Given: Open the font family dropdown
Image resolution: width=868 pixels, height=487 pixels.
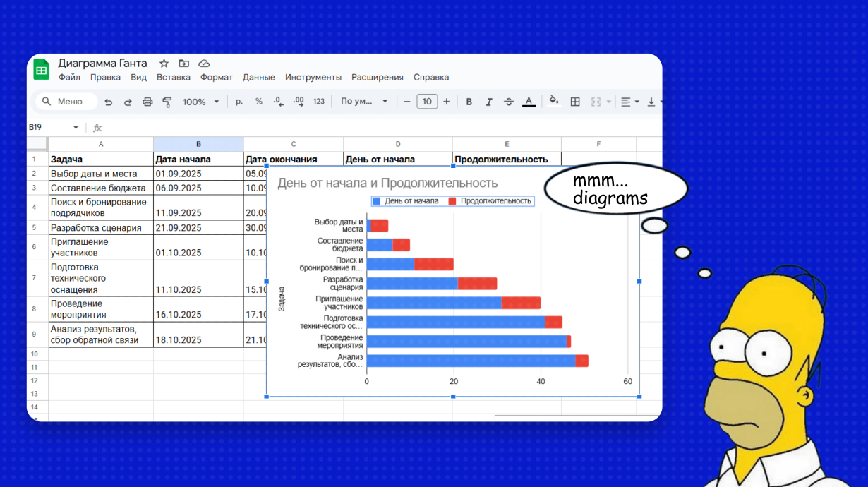Looking at the screenshot, I should tap(364, 102).
